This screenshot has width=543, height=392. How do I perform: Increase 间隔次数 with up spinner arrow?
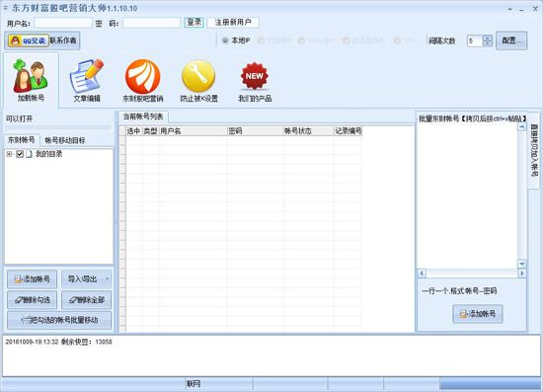tap(488, 39)
